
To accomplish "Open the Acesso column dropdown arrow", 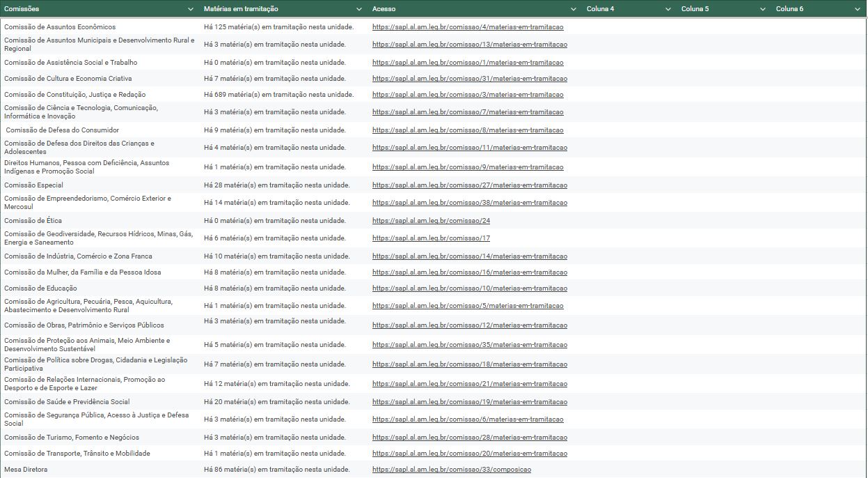I will 574,9.
